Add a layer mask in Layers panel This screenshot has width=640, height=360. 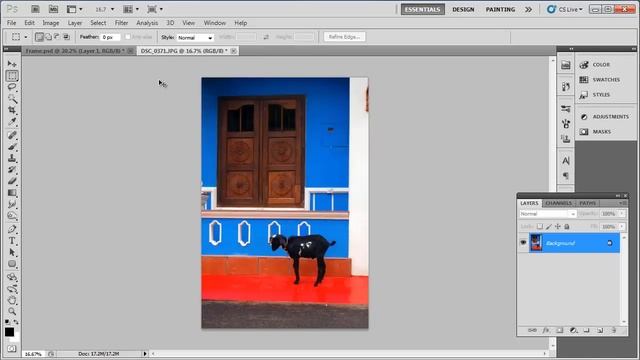(x=560, y=330)
